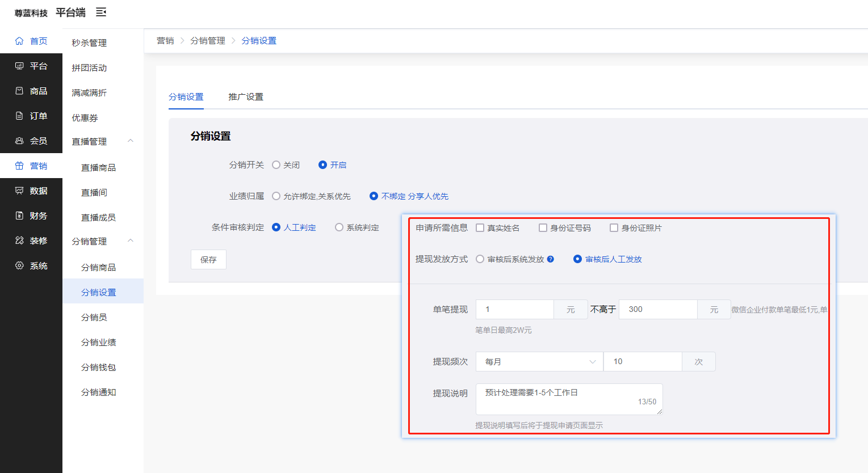Click the 尊蓝科技 logo text

[x=31, y=13]
